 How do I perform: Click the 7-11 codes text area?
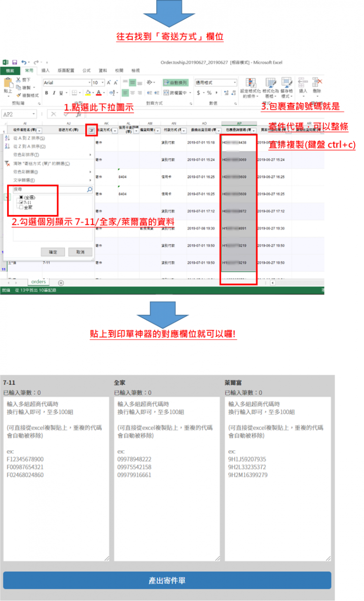[x=56, y=479]
